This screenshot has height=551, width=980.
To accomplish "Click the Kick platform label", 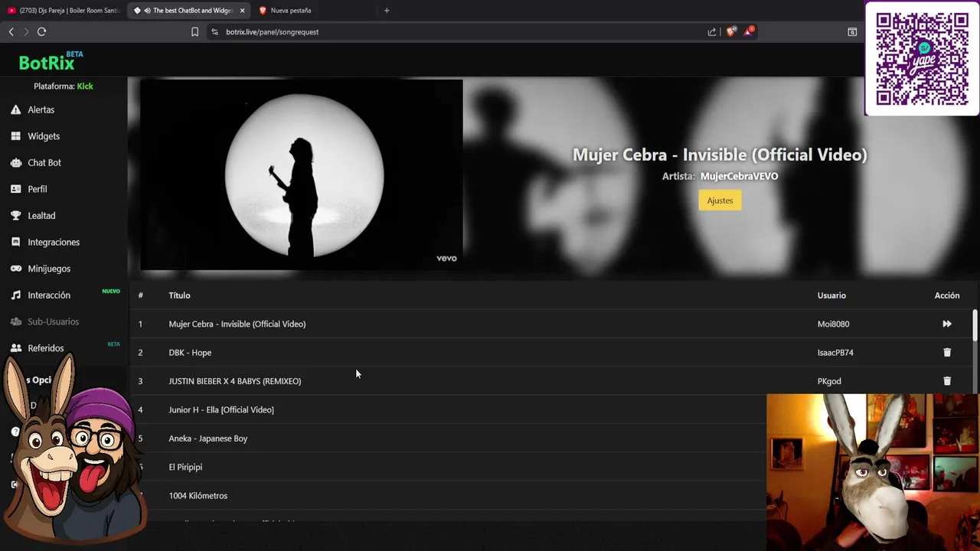I will (x=85, y=86).
